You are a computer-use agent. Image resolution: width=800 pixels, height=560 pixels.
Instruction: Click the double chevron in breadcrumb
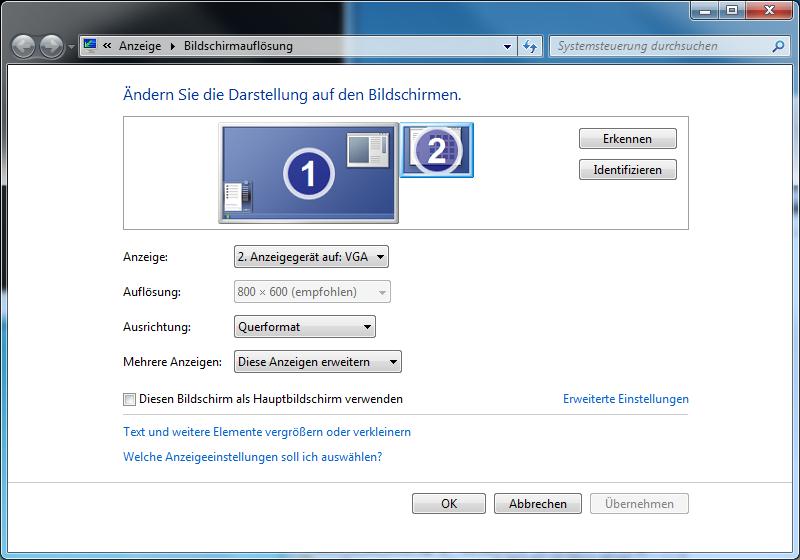[107, 45]
